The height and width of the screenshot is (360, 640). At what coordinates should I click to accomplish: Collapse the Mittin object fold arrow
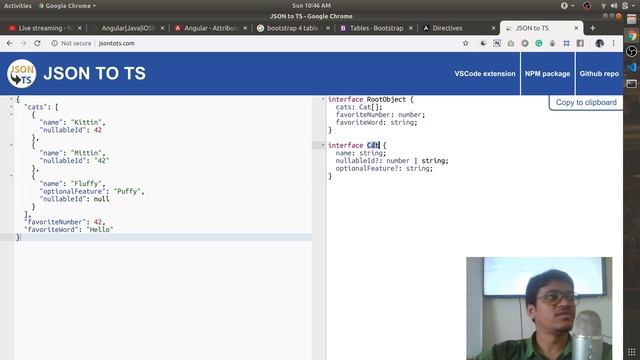11,145
